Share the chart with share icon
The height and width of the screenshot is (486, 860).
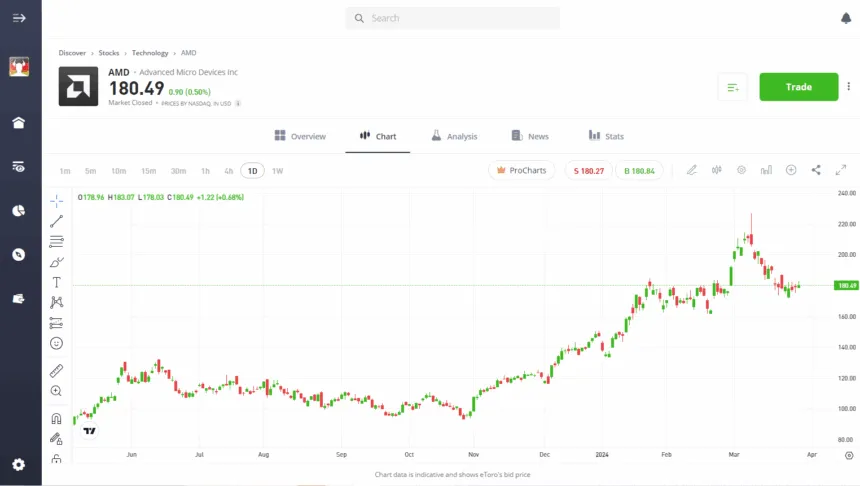816,170
